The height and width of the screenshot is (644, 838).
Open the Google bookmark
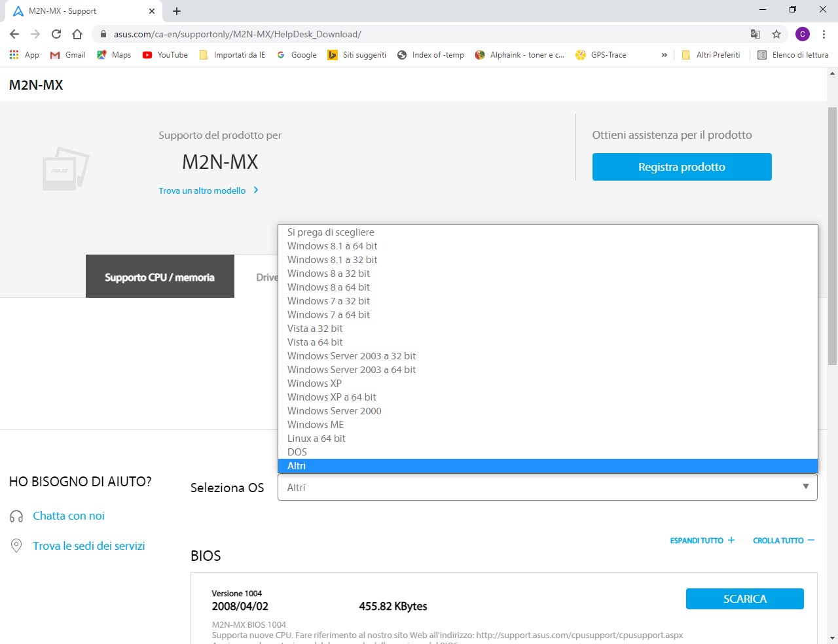tap(297, 55)
